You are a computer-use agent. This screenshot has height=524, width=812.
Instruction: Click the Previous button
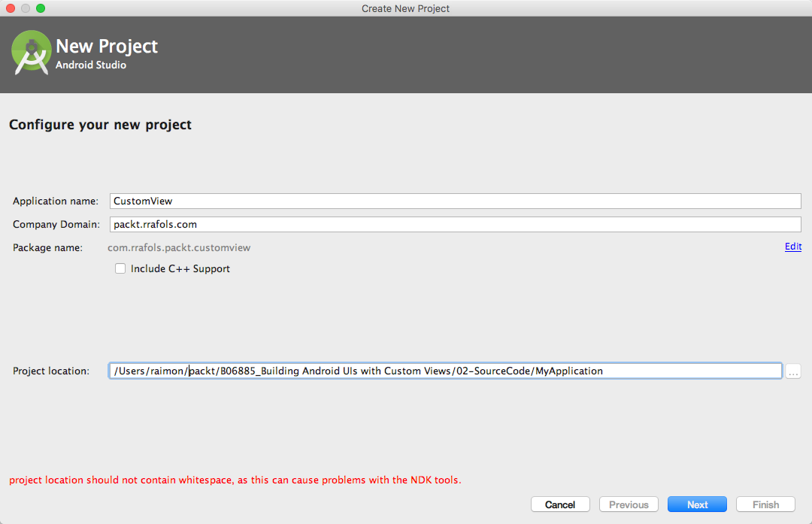629,504
